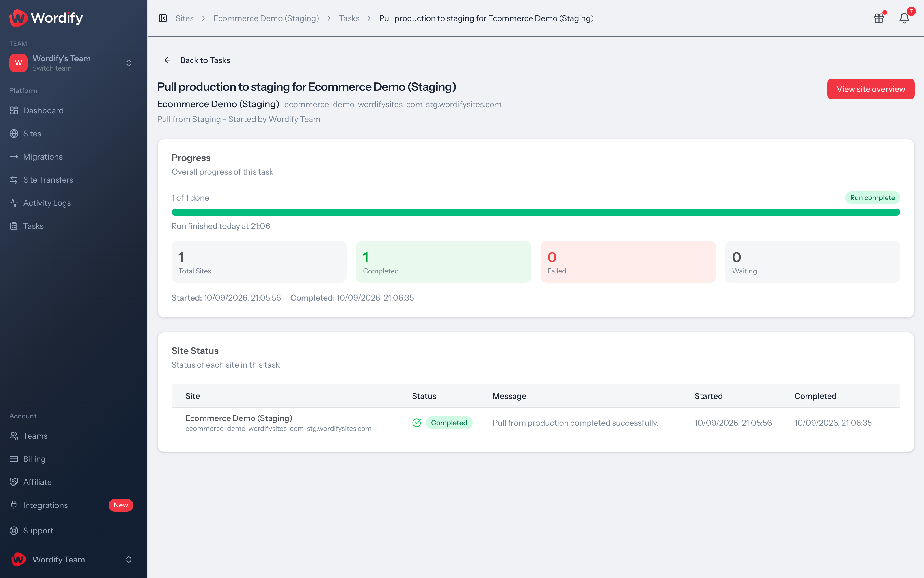Click the Wordify Team user avatar
This screenshot has height=578, width=924.
(x=18, y=559)
